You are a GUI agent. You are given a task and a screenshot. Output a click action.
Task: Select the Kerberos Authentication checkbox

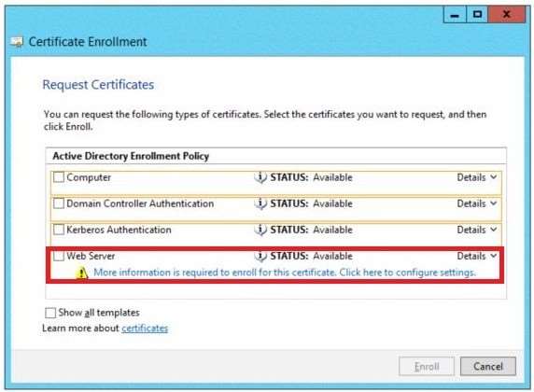[59, 230]
